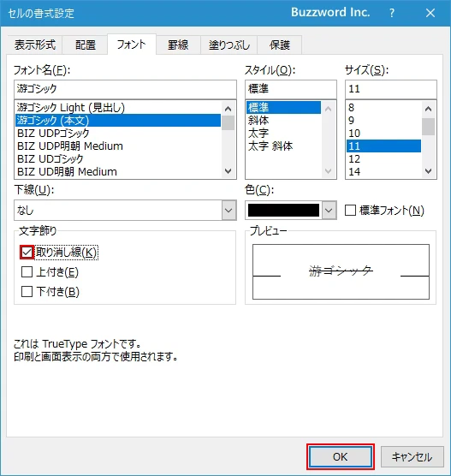Select 標準 style in list

coord(283,108)
